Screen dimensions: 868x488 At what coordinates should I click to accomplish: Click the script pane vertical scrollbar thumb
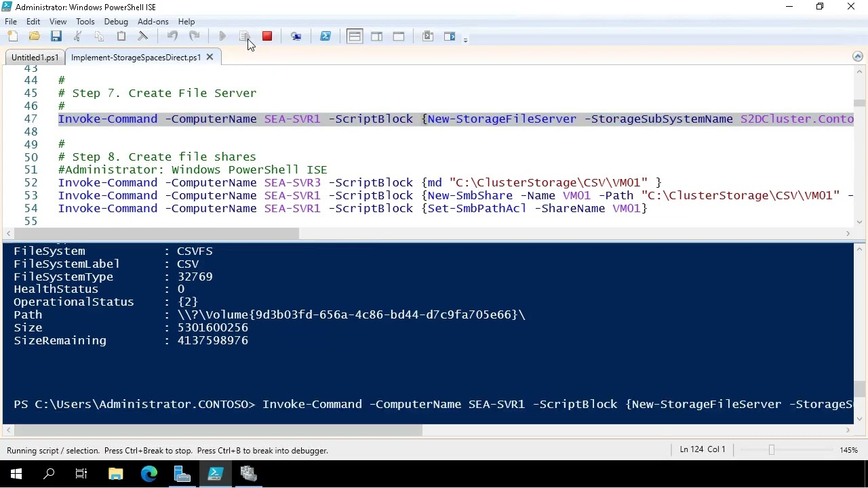click(x=859, y=103)
